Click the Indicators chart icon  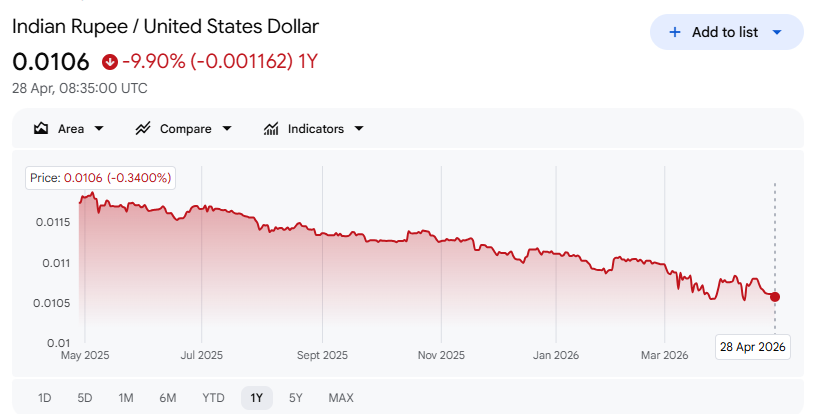pos(270,129)
